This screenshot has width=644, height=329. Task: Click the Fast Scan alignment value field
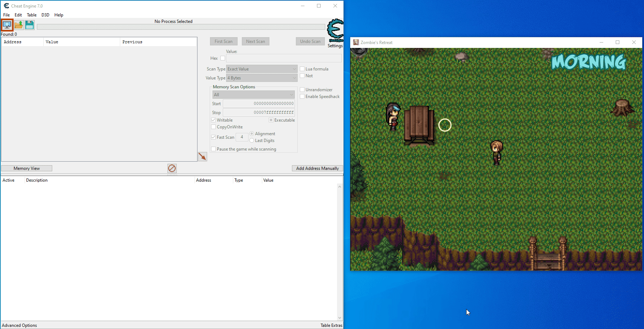click(242, 137)
